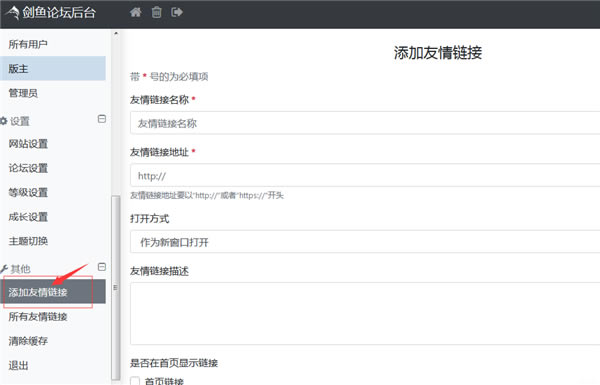This screenshot has width=600, height=385.
Task: Click the 是否在首页显示链接 label
Action: point(174,363)
